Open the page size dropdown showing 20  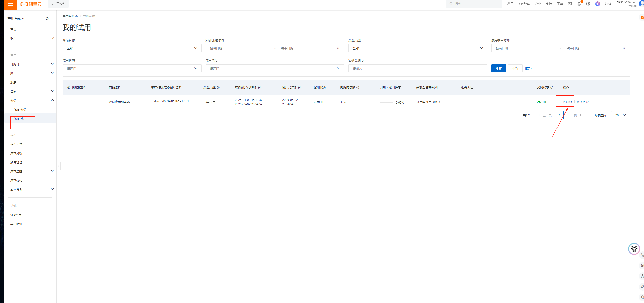(620, 115)
